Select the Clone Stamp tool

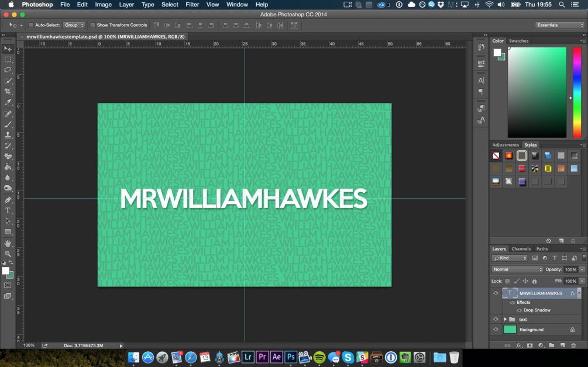[x=8, y=134]
